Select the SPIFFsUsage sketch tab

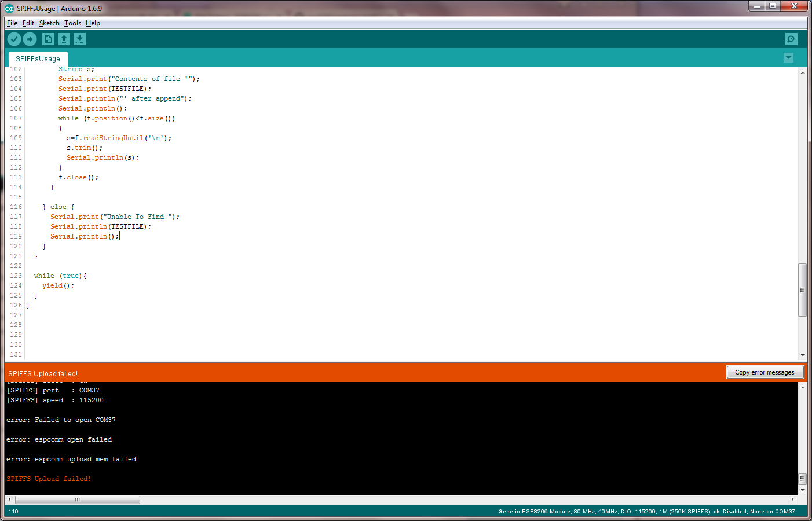coord(38,58)
